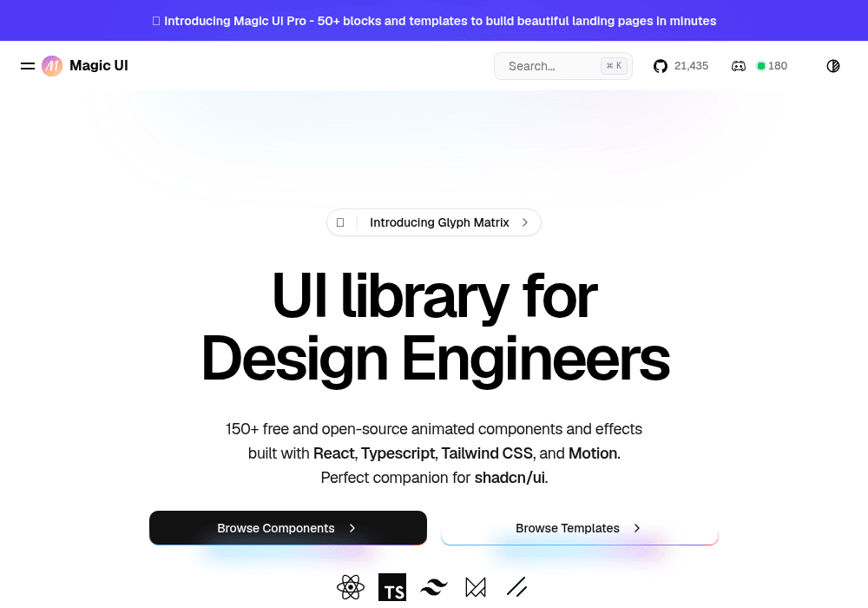The width and height of the screenshot is (868, 608).
Task: Click the TypeScript TS logo
Action: [x=392, y=587]
